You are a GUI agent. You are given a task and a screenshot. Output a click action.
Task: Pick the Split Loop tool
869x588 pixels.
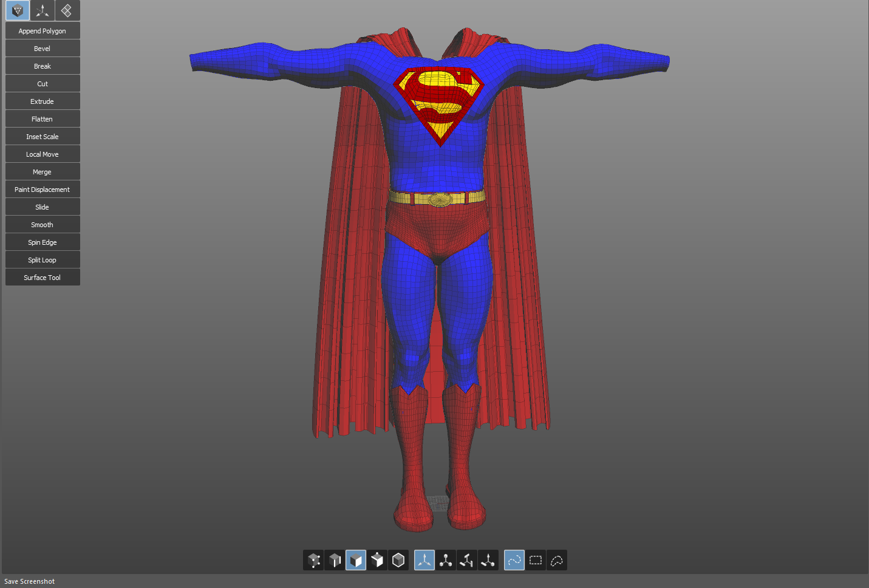43,260
